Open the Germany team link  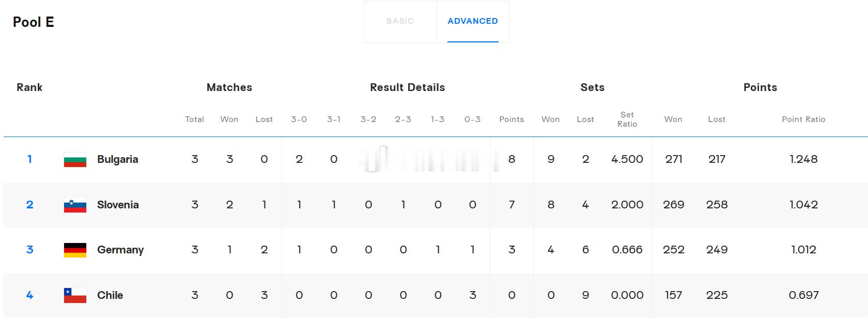click(x=120, y=250)
